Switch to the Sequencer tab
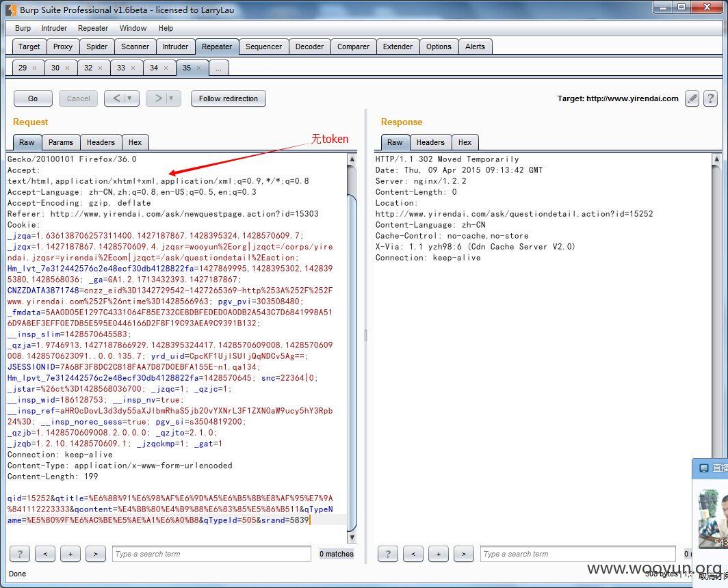Image resolution: width=728 pixels, height=588 pixels. (263, 46)
